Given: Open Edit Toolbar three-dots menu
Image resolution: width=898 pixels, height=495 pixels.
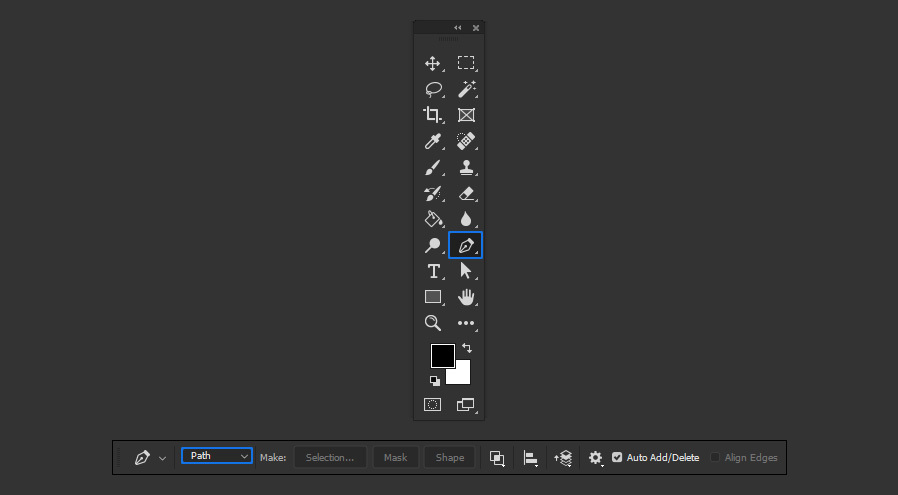Looking at the screenshot, I should click(x=466, y=323).
